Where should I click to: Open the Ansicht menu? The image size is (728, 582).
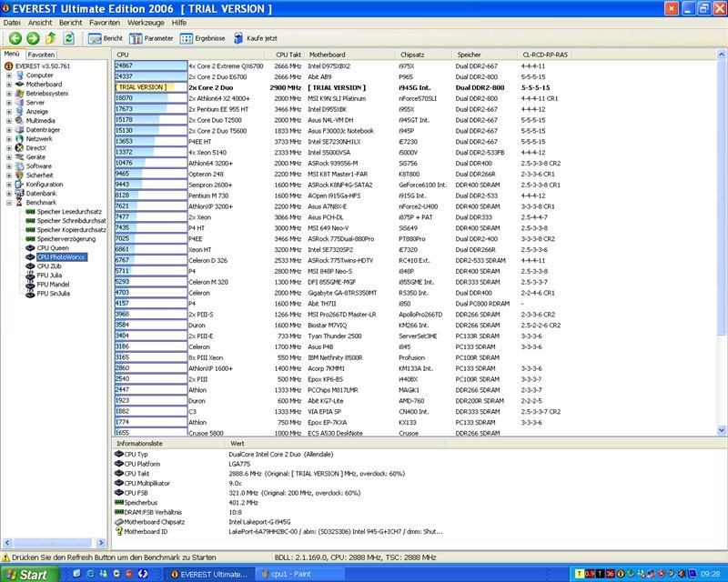click(40, 23)
